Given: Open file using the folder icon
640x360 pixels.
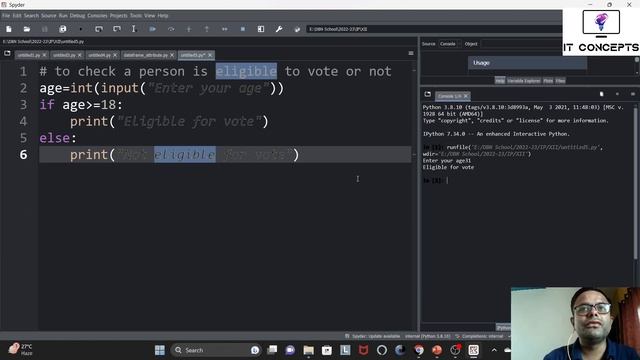Looking at the screenshot, I should click(x=27, y=29).
